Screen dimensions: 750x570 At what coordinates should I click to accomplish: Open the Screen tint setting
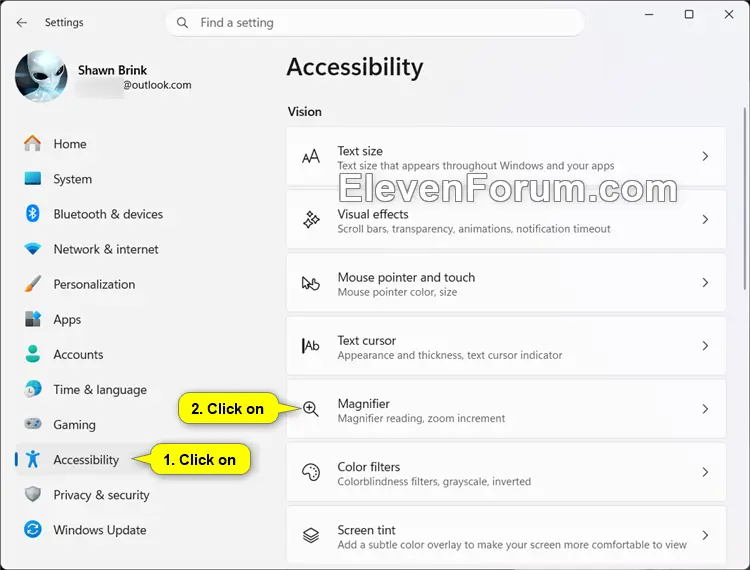pos(506,535)
